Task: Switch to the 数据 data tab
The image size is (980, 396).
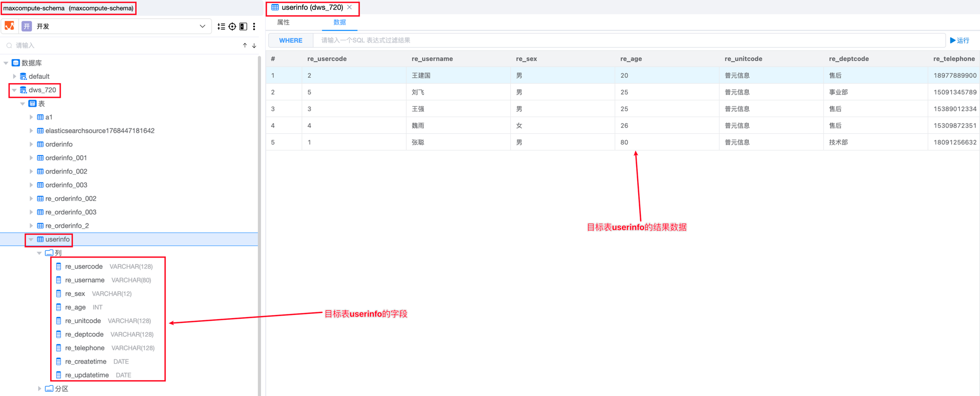Action: pos(340,22)
